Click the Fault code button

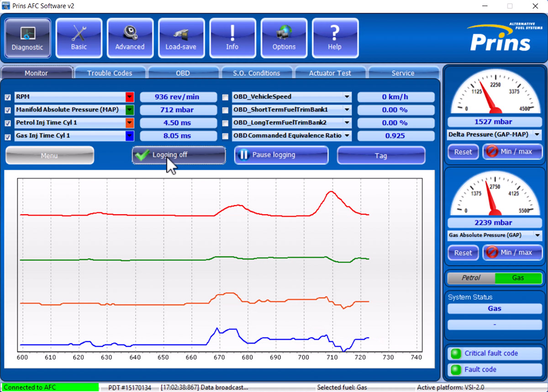point(495,370)
